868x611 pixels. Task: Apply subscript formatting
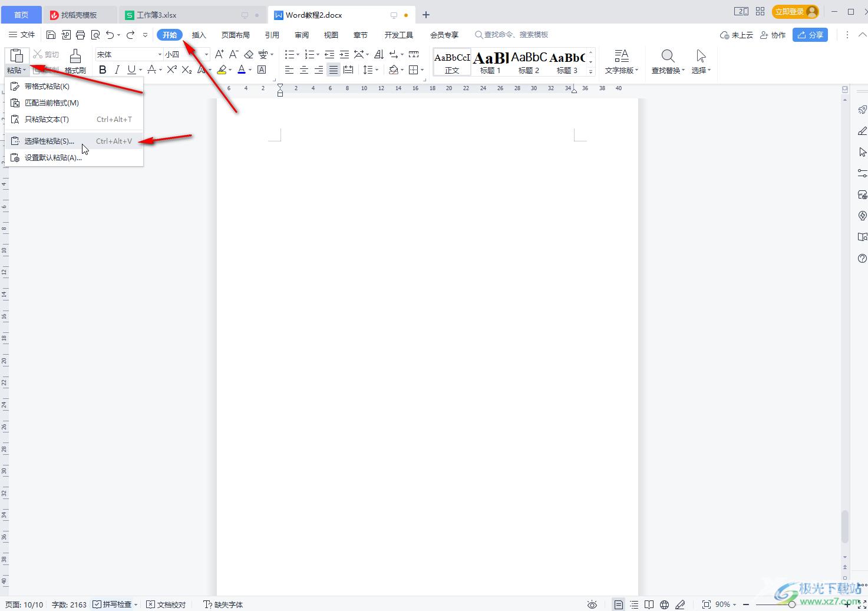[187, 70]
